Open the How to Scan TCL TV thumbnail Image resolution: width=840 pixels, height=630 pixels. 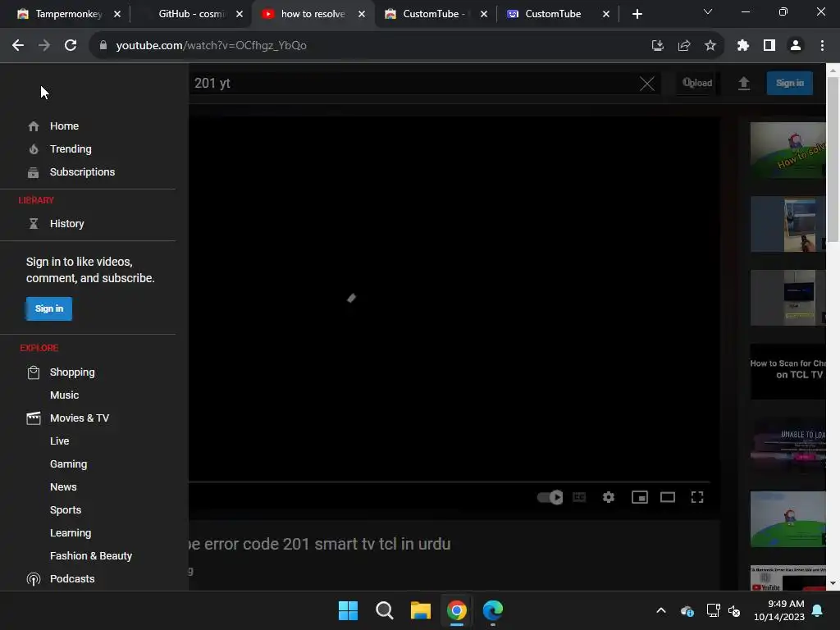pos(787,372)
